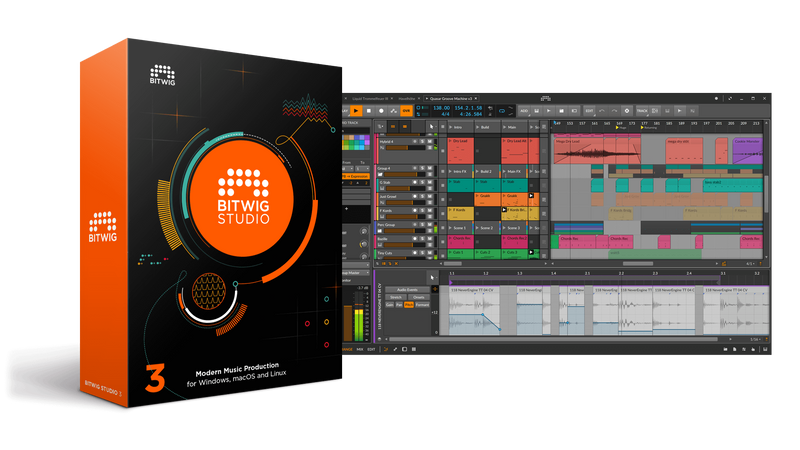Solo the Just Growl track

pos(422,196)
